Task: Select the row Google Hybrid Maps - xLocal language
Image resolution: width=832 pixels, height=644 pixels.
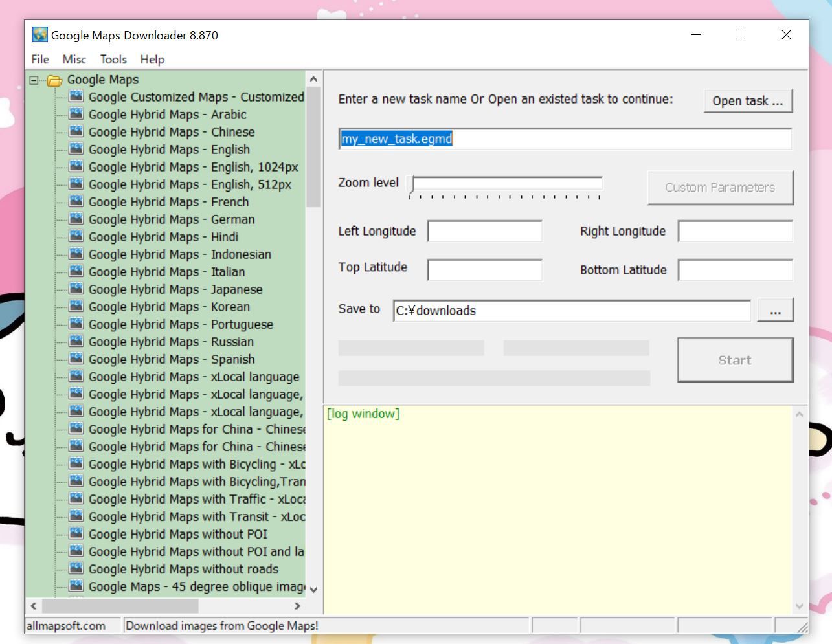Action: (194, 376)
